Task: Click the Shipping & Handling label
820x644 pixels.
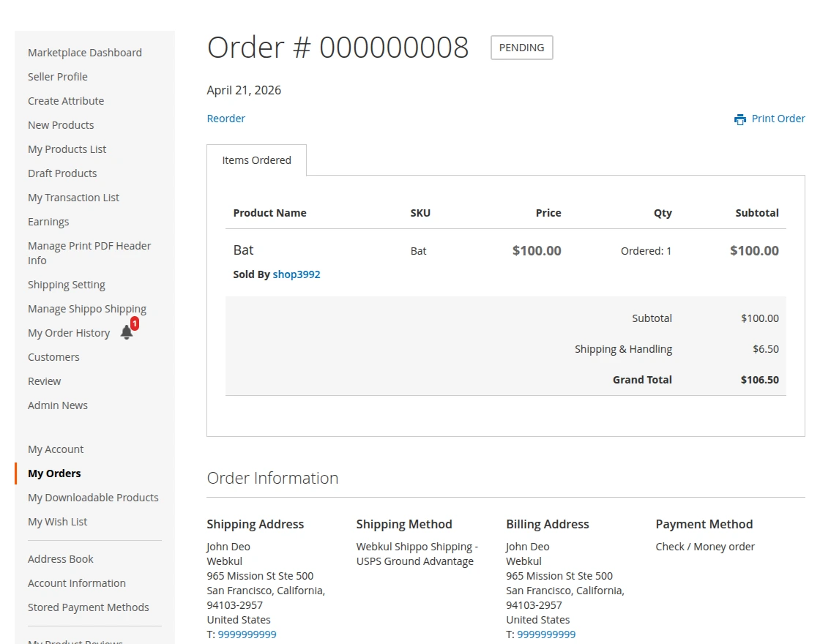Action: pyautogui.click(x=623, y=349)
